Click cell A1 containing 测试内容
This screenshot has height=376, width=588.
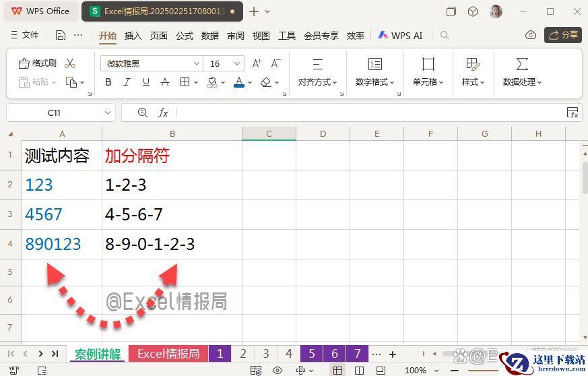62,156
